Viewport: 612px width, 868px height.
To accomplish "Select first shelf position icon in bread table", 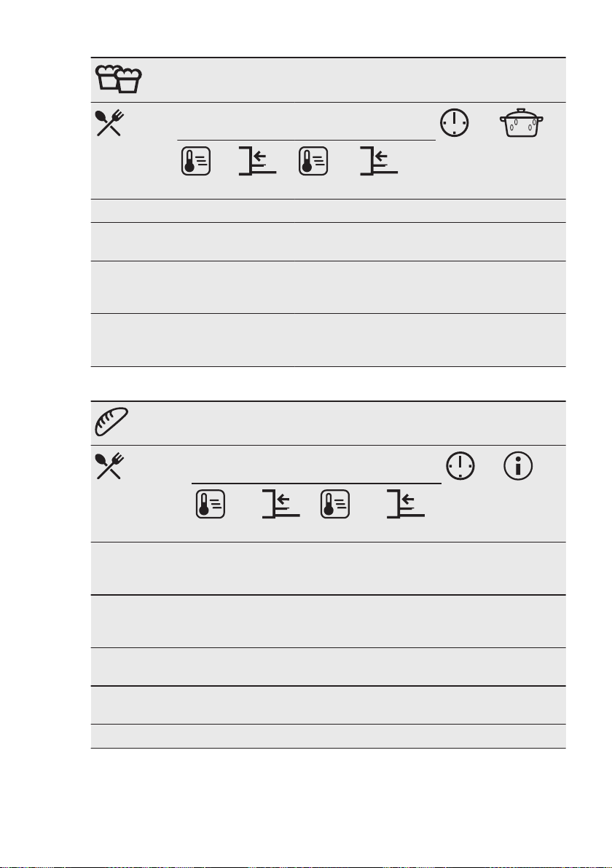I will [280, 504].
